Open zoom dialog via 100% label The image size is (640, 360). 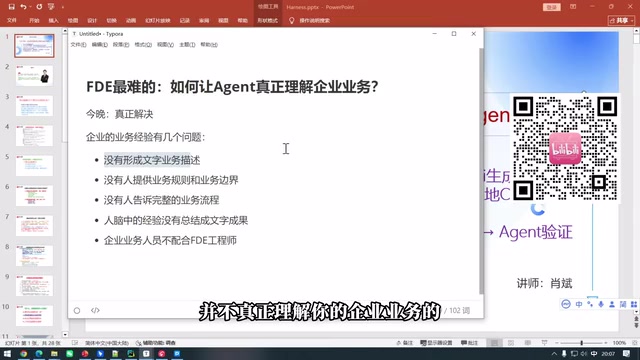pyautogui.click(x=619, y=343)
